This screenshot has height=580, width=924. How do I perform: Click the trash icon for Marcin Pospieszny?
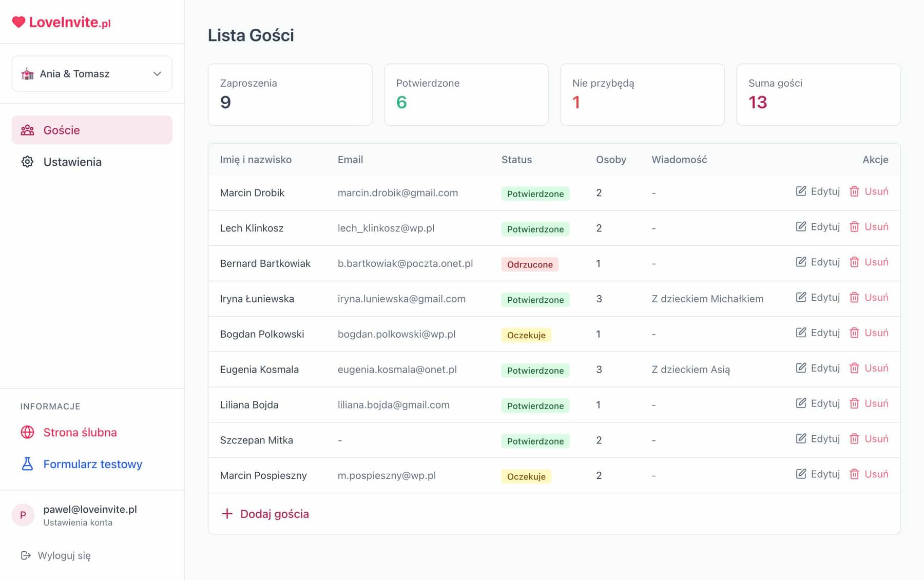854,474
